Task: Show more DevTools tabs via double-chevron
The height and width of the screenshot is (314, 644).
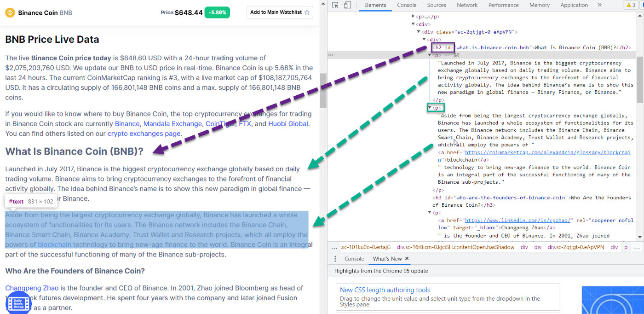Action: pos(599,5)
